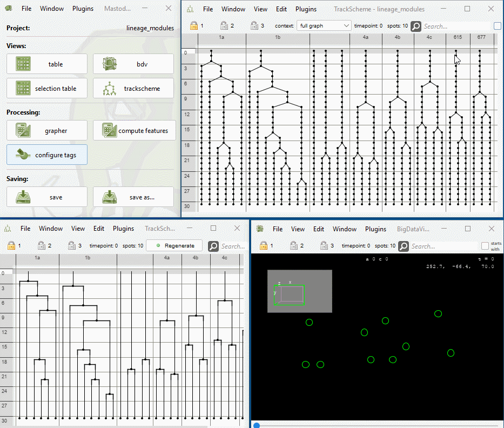Toggle lock 3 in bottom-left TrackScheme window
The image size is (504, 428).
[72, 245]
